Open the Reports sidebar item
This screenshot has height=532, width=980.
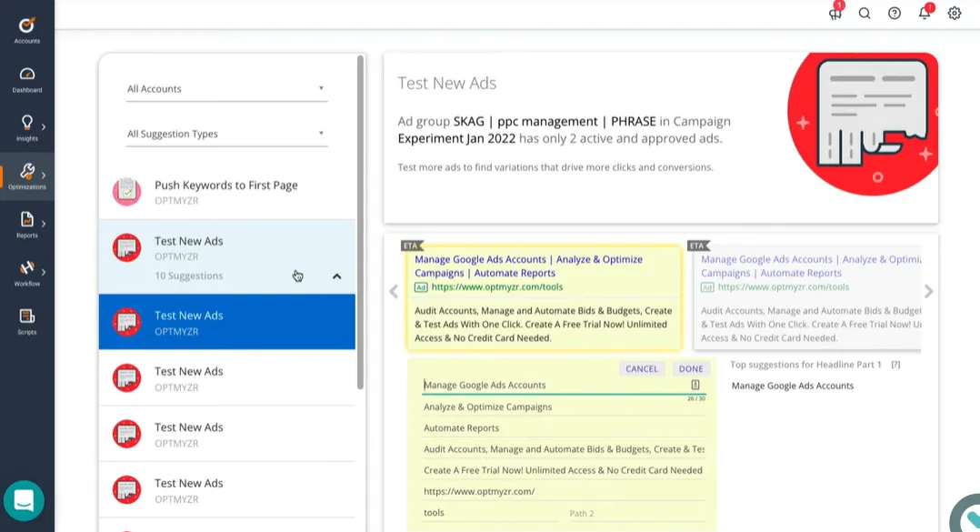point(27,225)
